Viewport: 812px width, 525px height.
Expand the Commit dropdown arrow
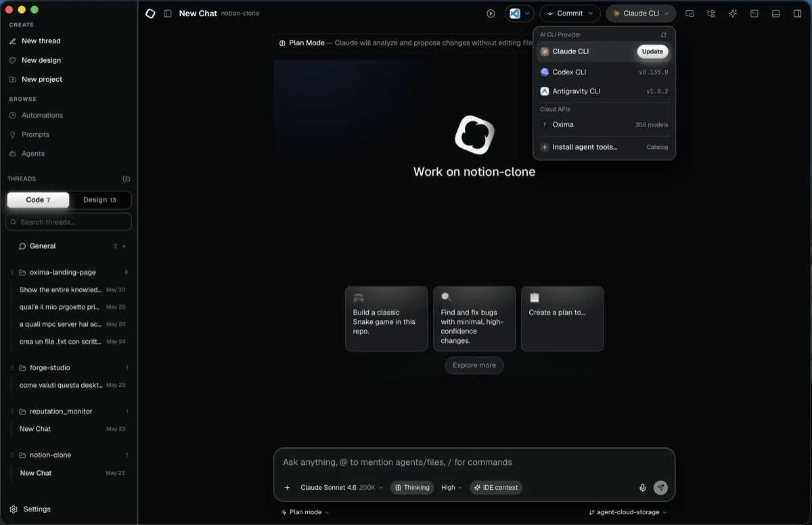(591, 14)
